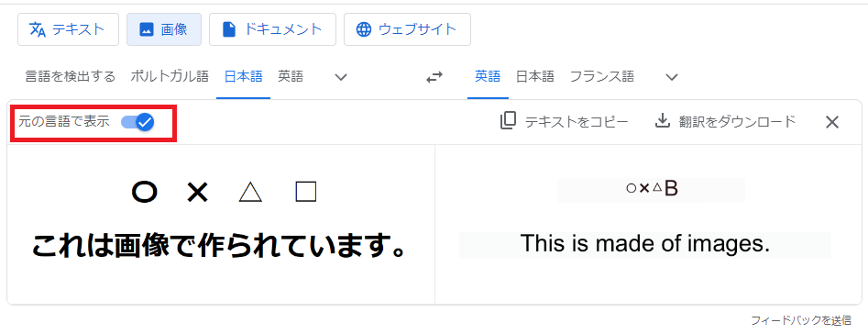868x334 pixels.
Task: Click the globe icon on ウェブサイト button
Action: [x=364, y=29]
